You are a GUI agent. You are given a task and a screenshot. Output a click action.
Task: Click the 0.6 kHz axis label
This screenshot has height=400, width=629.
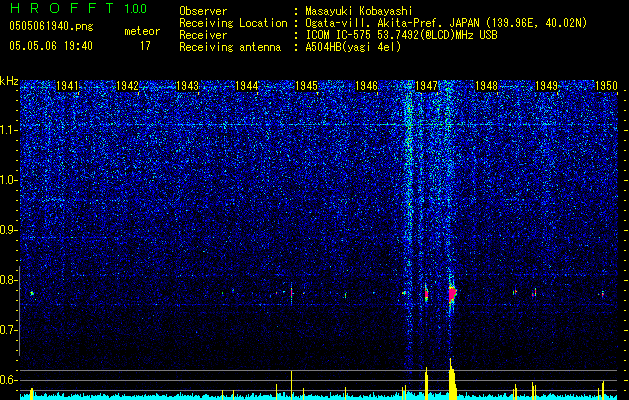(9, 380)
